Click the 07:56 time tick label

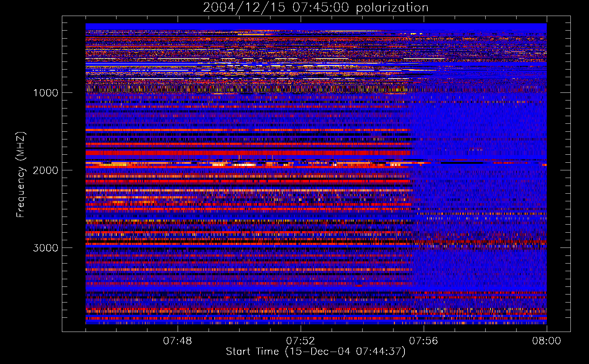[x=424, y=341]
